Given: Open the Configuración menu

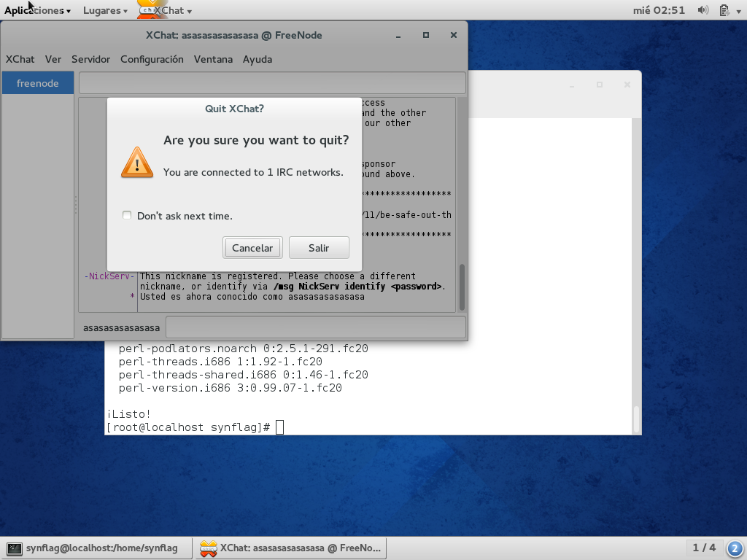Looking at the screenshot, I should 152,59.
